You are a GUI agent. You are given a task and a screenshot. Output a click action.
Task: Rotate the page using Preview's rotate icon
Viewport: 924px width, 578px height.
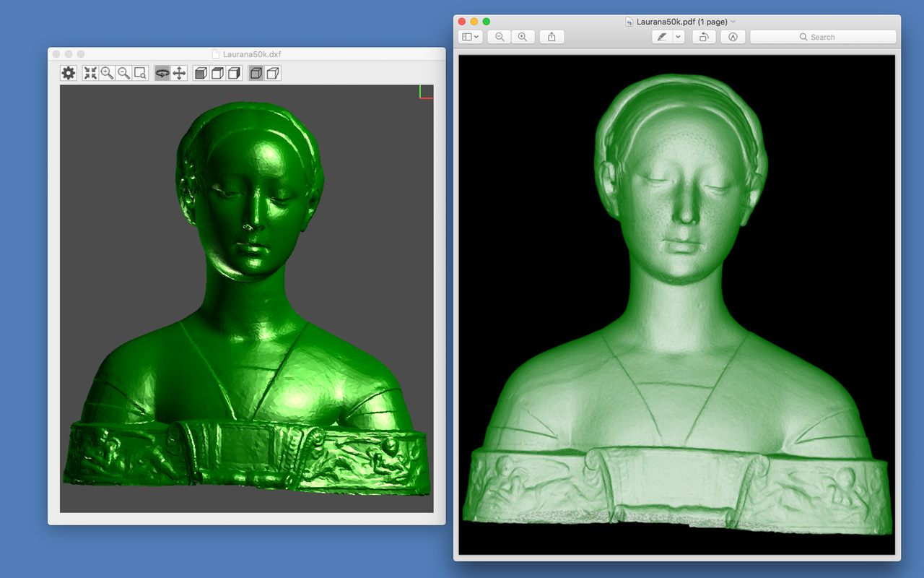point(704,37)
